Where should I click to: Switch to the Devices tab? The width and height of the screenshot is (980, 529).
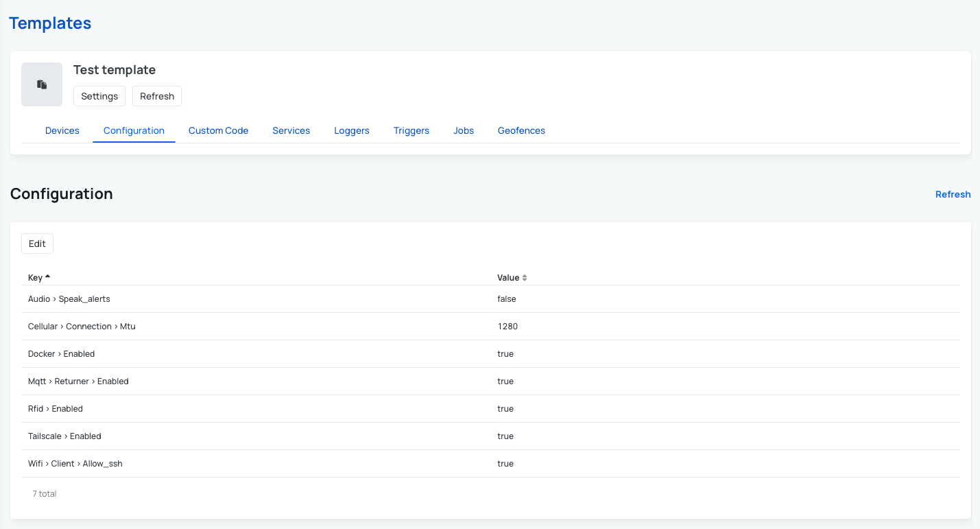62,130
